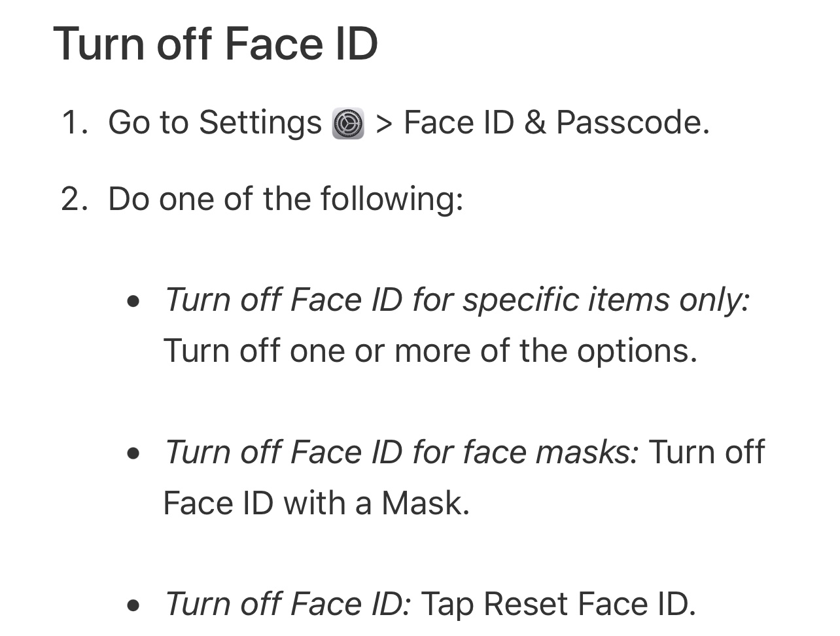840x636 pixels.
Task: Click the word 'Passcode' in step one
Action: (631, 123)
